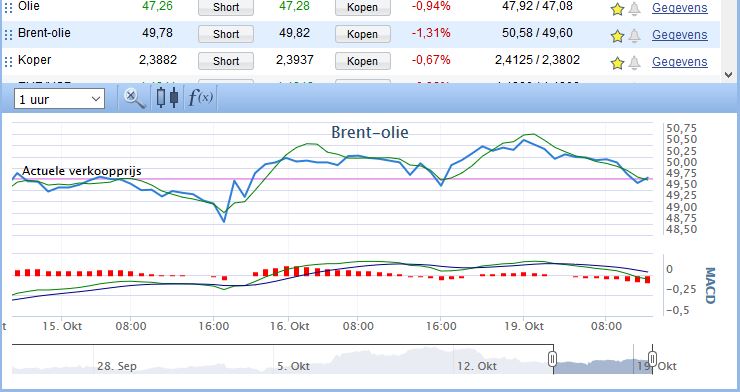Click Koper change percentage -0,67%
Screen dimensions: 740x392
pyautogui.click(x=431, y=59)
